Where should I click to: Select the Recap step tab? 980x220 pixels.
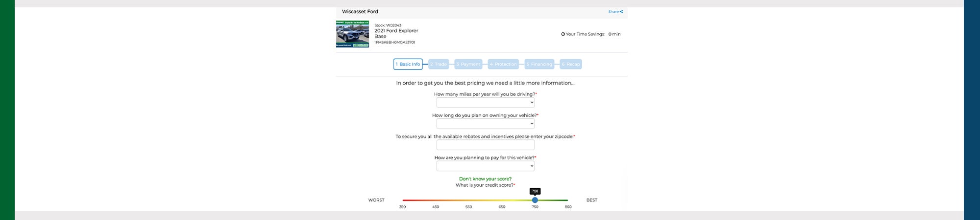click(x=570, y=64)
